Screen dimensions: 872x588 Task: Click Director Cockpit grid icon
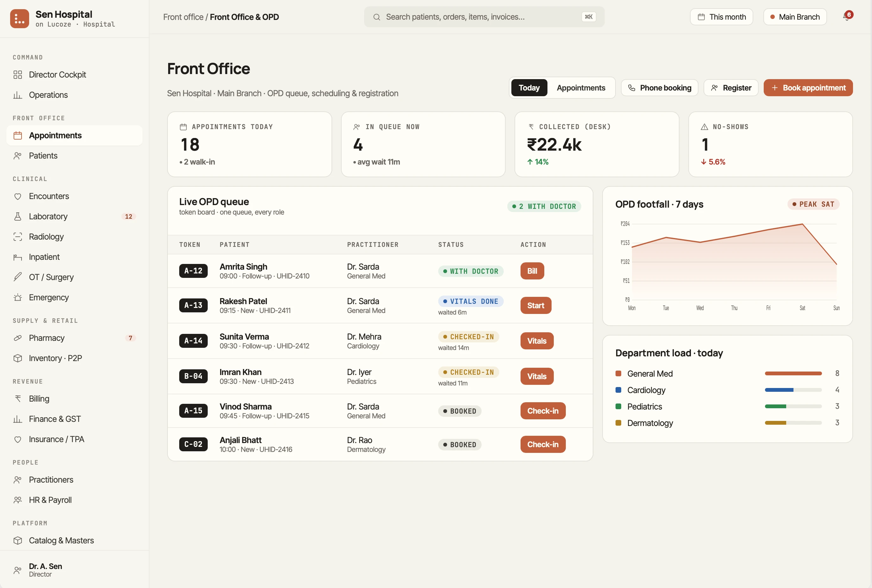(x=18, y=75)
